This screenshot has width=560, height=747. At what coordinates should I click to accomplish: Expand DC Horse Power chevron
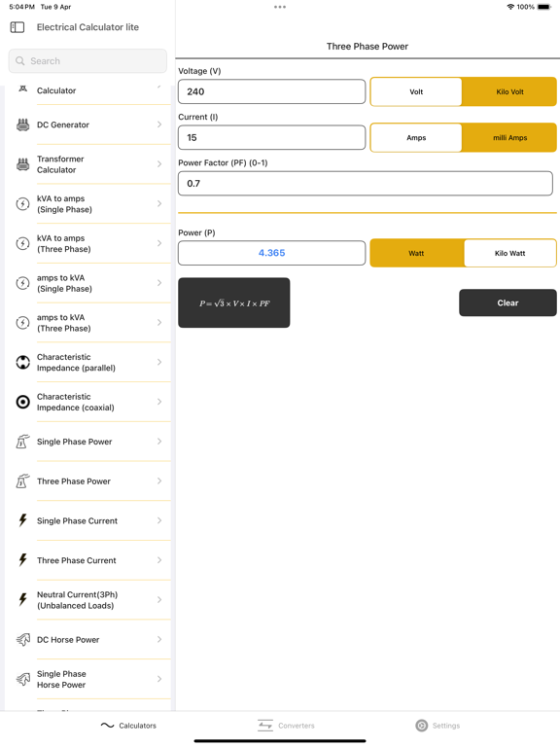[159, 639]
